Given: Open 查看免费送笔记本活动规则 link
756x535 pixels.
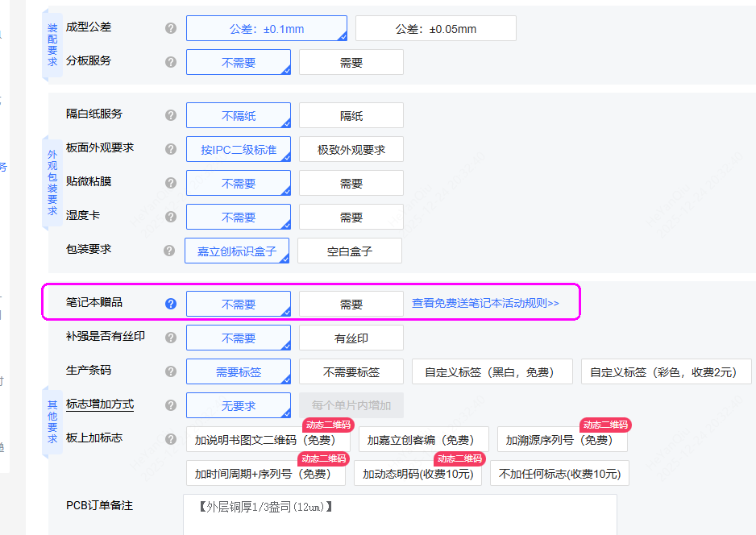Looking at the screenshot, I should [485, 304].
